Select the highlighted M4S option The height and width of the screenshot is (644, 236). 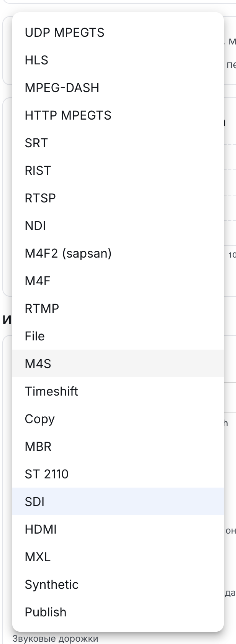pos(118,364)
